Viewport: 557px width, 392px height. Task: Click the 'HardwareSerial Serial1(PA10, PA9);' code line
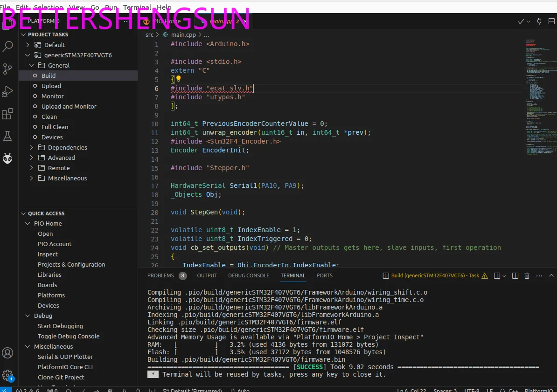pos(237,186)
